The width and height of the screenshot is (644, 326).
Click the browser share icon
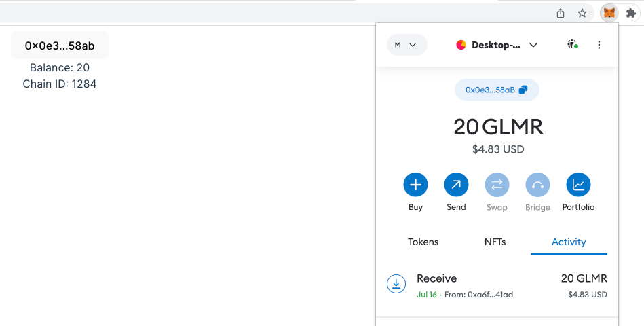point(561,13)
